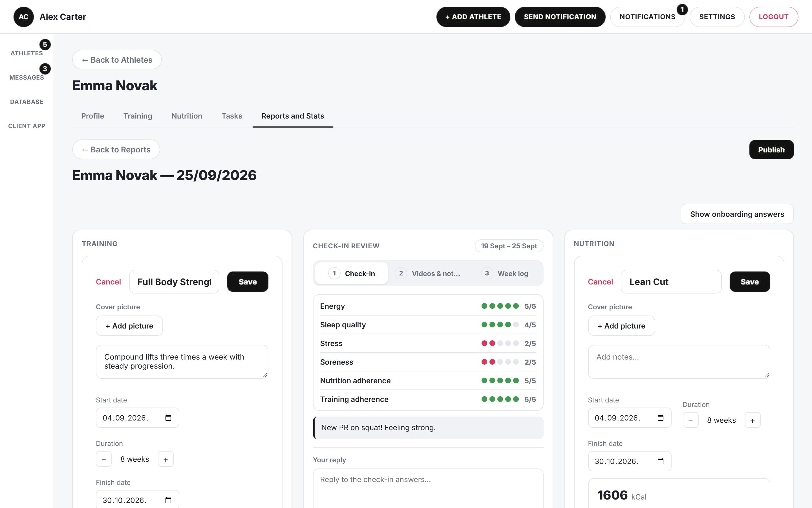Decrease Training duration with minus button
Image resolution: width=812 pixels, height=508 pixels.
104,459
